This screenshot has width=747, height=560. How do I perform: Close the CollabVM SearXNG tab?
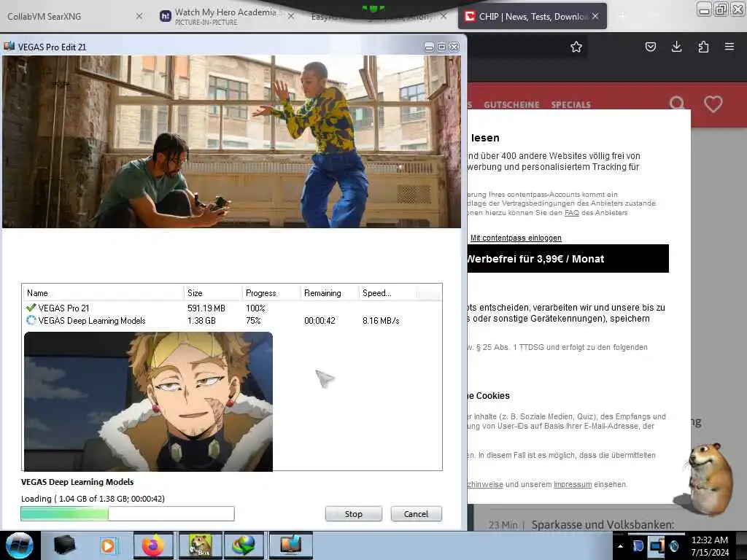coord(139,16)
